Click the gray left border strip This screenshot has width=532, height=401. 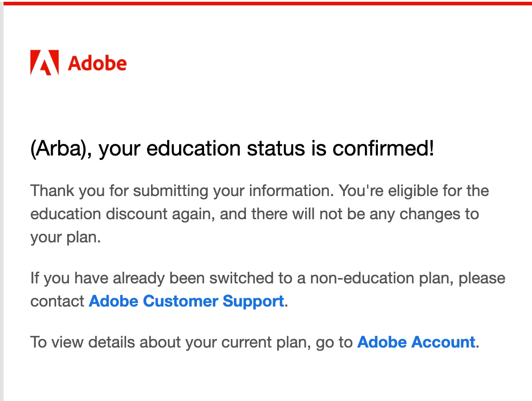(2, 200)
